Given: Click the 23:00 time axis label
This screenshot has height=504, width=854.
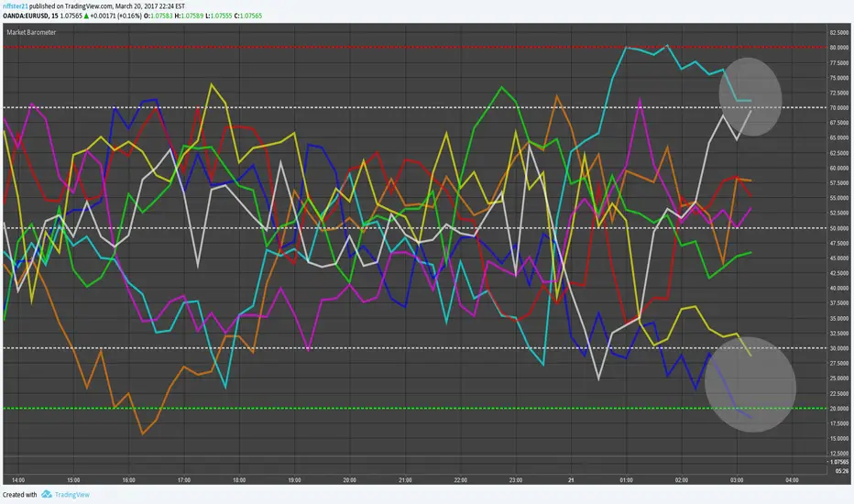Looking at the screenshot, I should tap(516, 480).
